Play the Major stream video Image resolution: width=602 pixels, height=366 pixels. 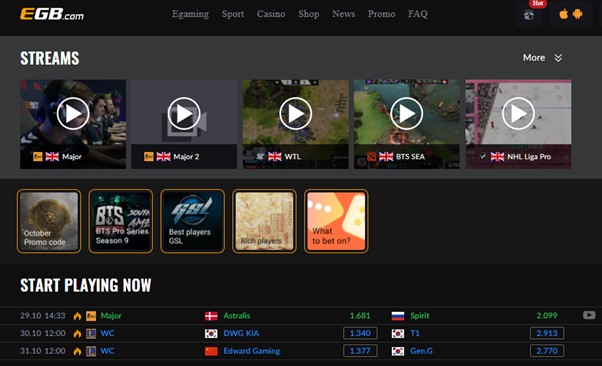pyautogui.click(x=73, y=114)
